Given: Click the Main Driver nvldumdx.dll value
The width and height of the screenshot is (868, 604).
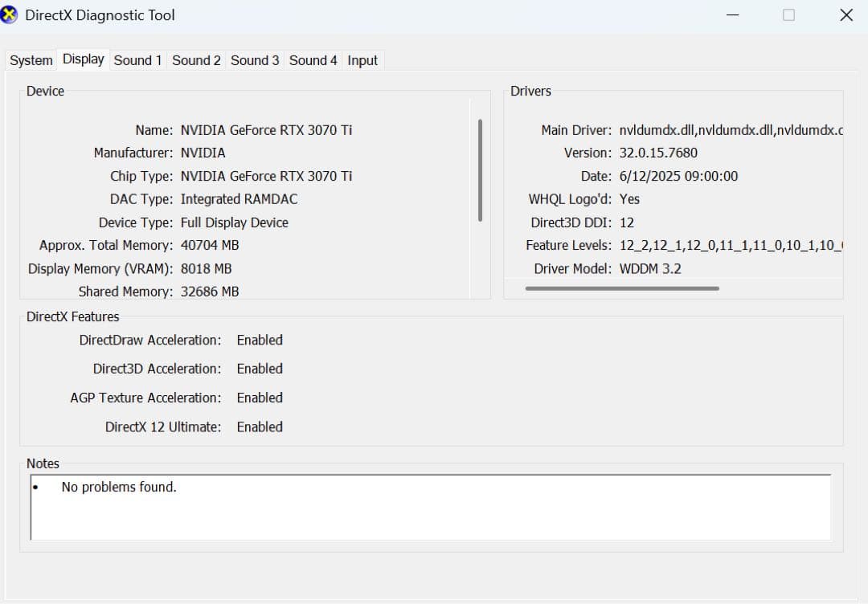Looking at the screenshot, I should (730, 130).
